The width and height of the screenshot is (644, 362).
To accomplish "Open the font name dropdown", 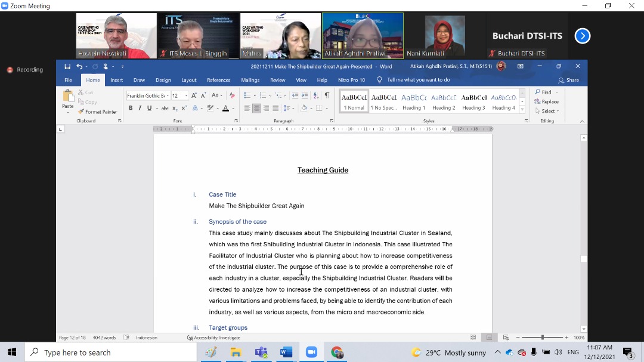I will 168,96.
